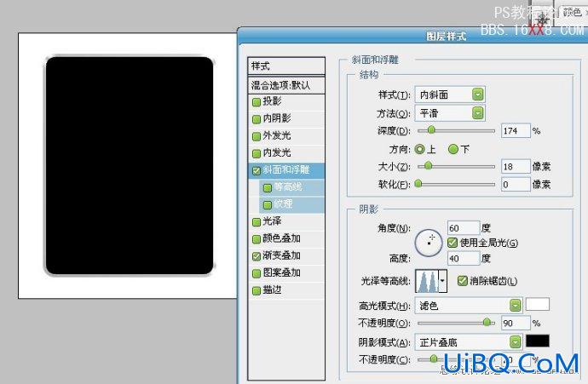Click the 软化 soften field showing 0
The width and height of the screenshot is (588, 384).
pos(516,184)
